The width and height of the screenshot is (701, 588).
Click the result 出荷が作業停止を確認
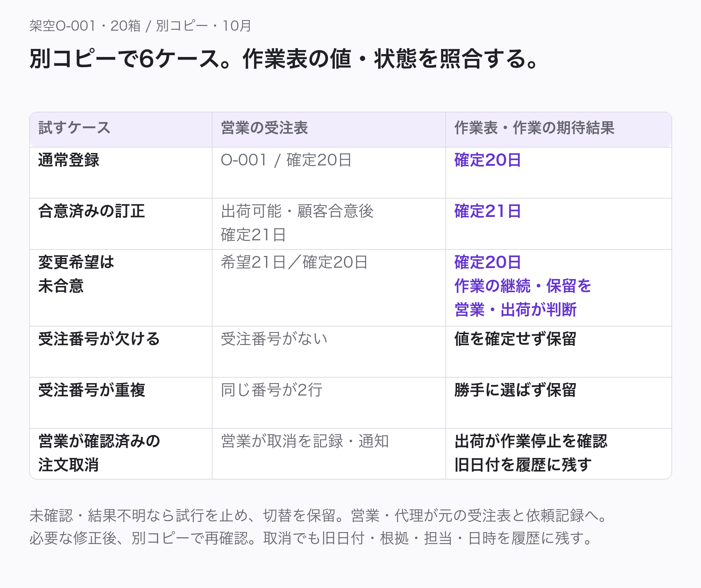[x=531, y=441]
